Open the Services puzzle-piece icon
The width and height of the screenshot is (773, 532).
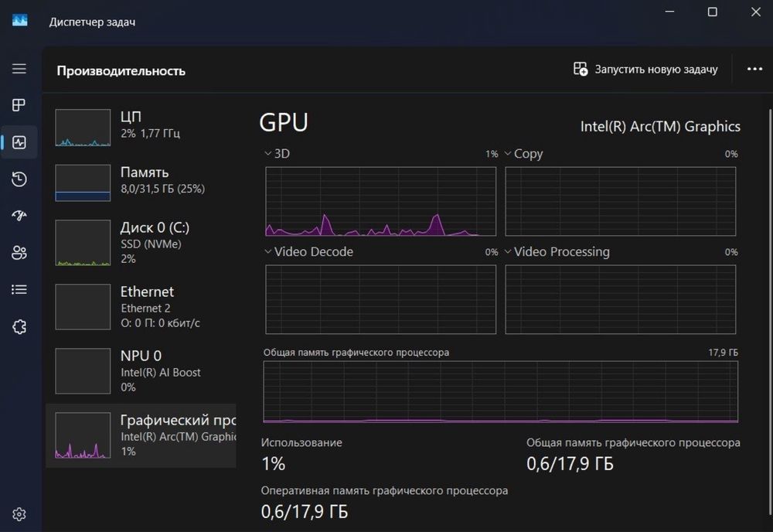click(x=19, y=327)
